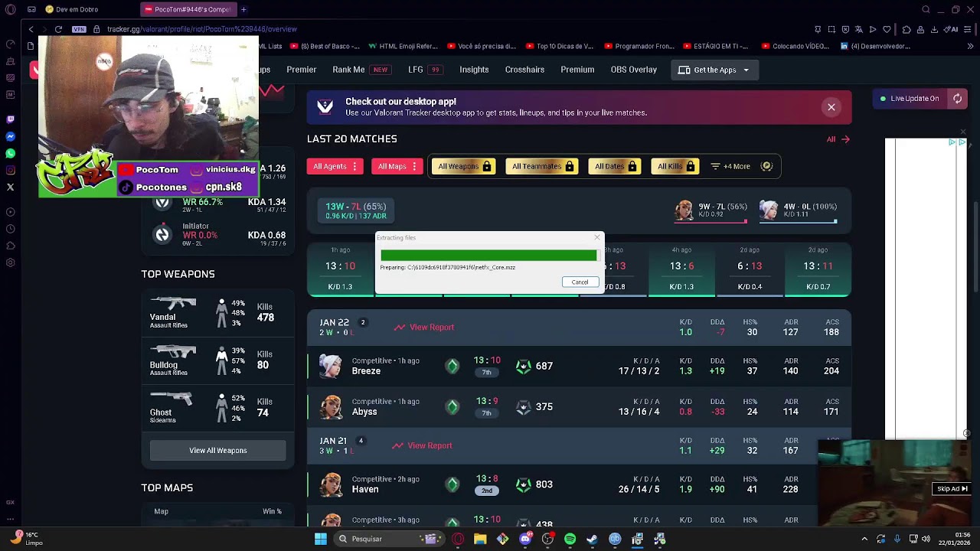Open JAN 21 View Report link

click(422, 446)
